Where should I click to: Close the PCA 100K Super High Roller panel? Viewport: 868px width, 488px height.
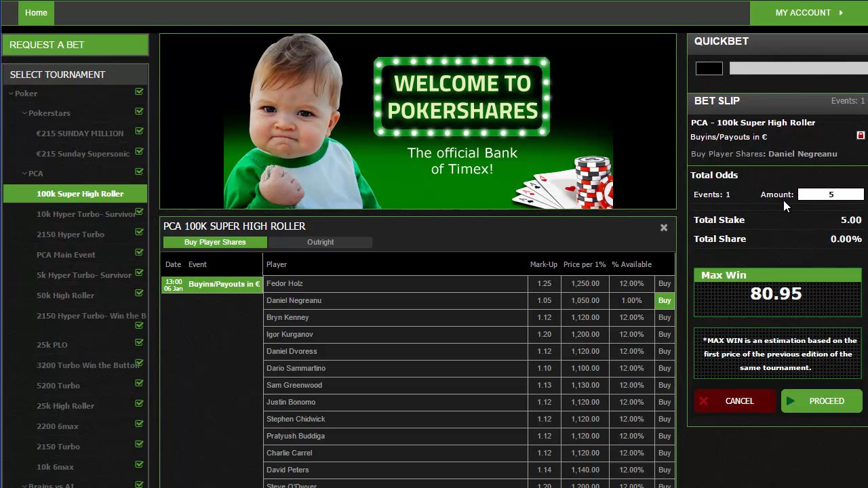[x=664, y=228]
